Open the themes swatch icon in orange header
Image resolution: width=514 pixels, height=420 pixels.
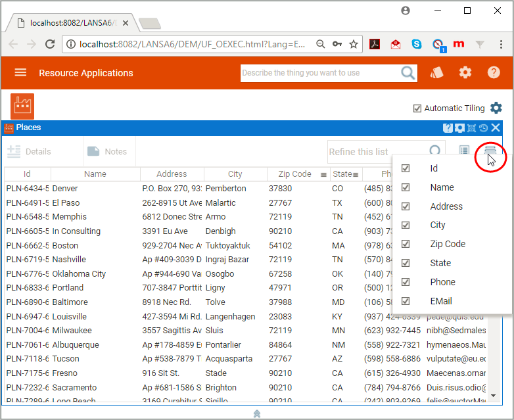(436, 72)
